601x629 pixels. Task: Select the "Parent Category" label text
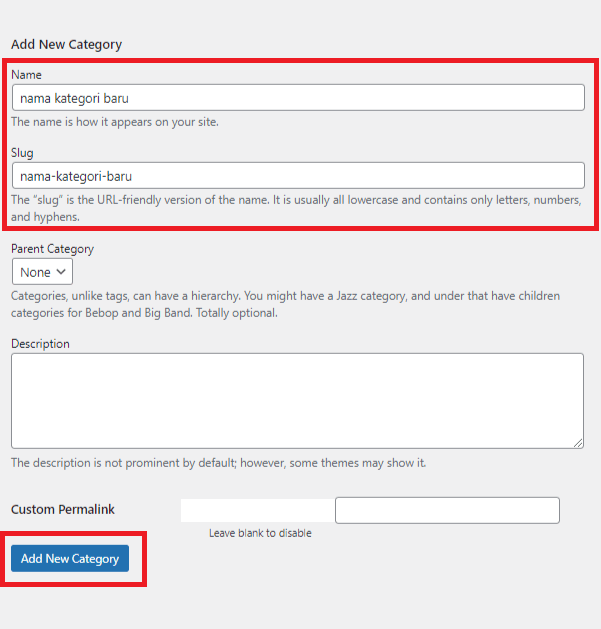click(52, 248)
